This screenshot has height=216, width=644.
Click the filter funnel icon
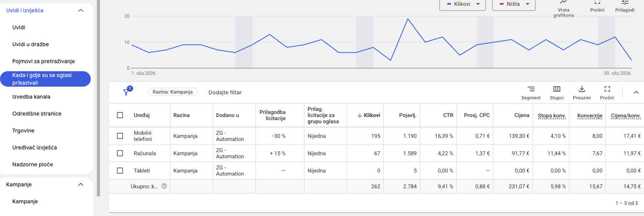click(126, 92)
